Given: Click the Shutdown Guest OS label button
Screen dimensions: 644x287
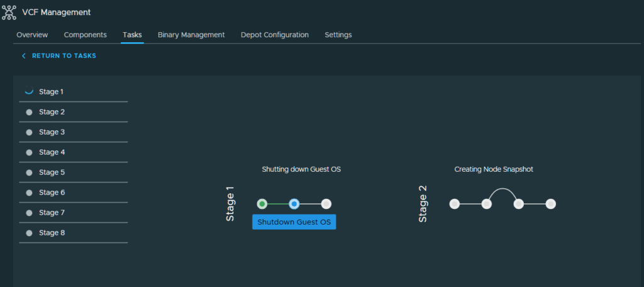Looking at the screenshot, I should click(294, 222).
